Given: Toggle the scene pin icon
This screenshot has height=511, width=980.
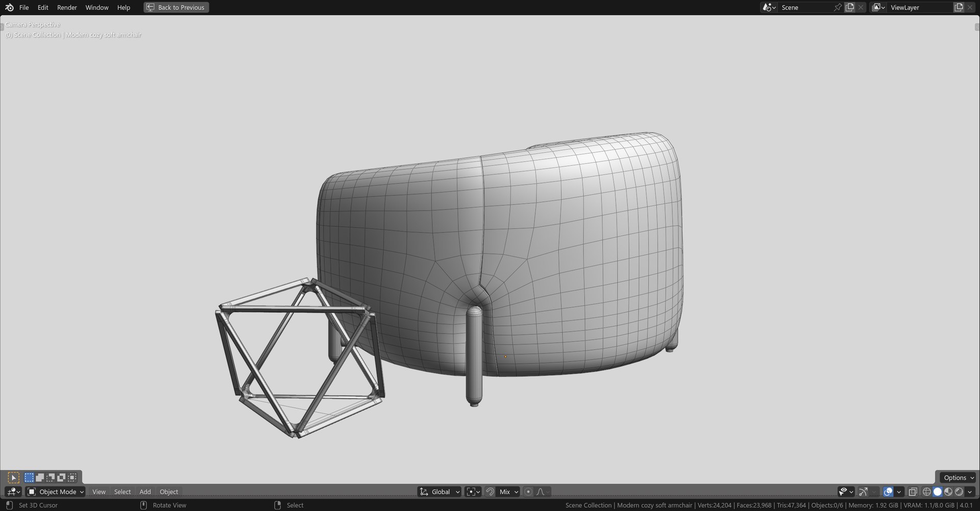Looking at the screenshot, I should (838, 7).
